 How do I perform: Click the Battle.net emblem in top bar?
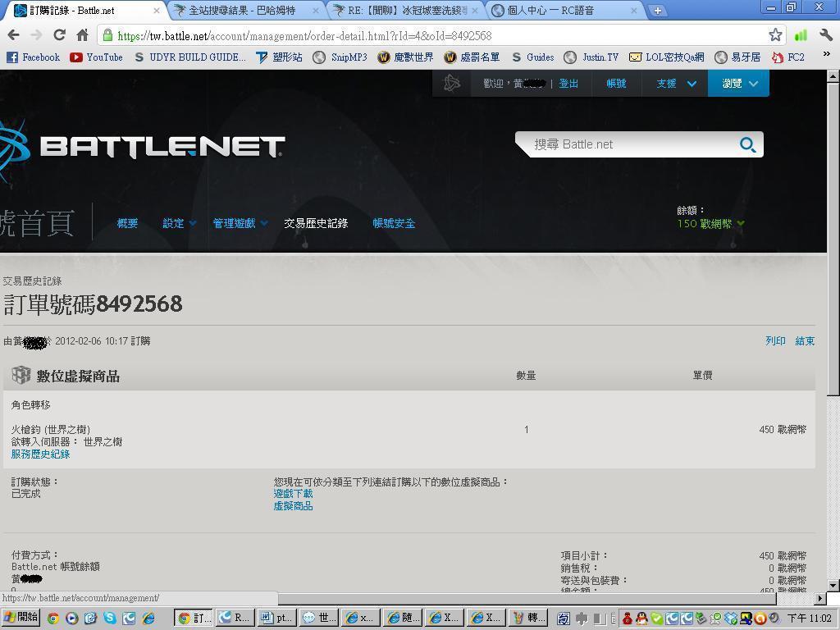[x=451, y=83]
